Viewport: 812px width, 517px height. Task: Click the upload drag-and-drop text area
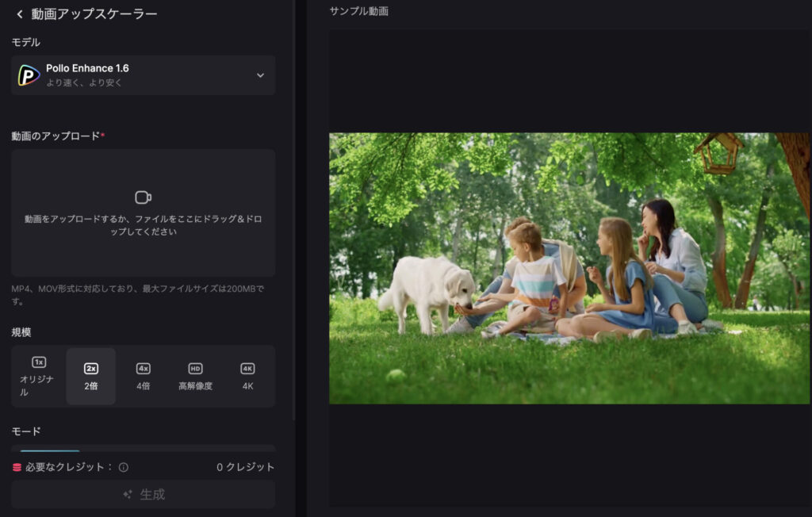coord(143,225)
